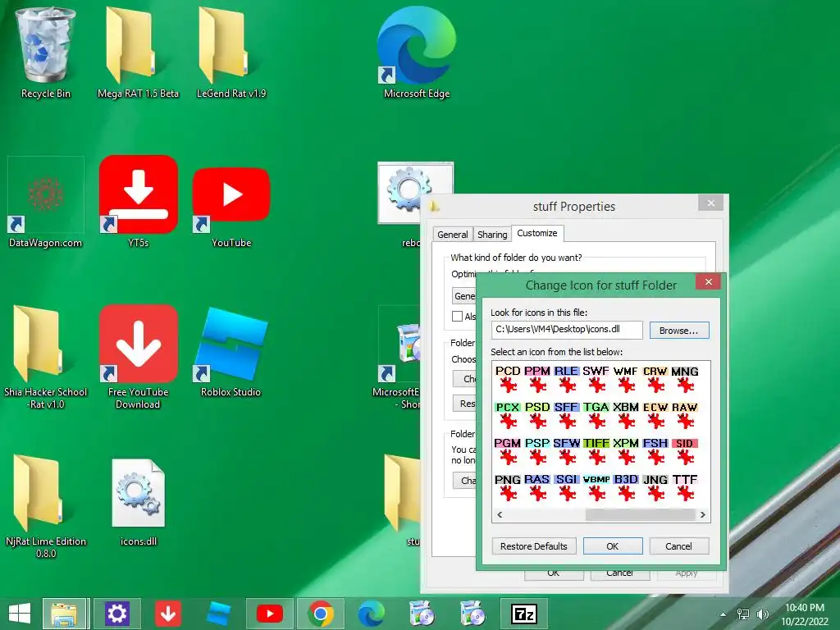The image size is (840, 630).
Task: Choose the XBM icon
Action: coord(625,415)
